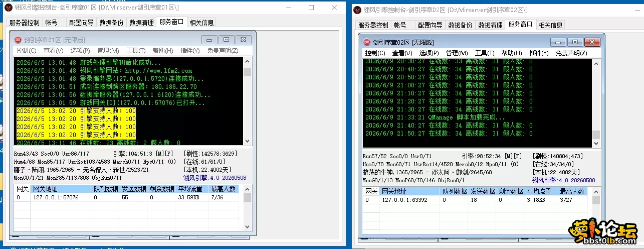Maximize the 01区 控制台 outer window

311,8
